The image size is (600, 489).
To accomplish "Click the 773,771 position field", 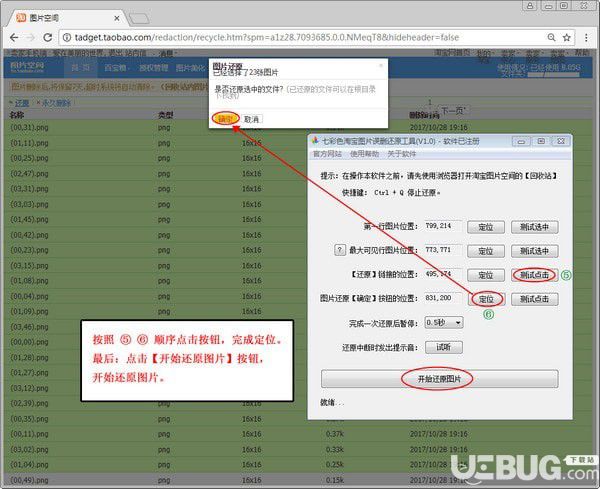I will click(x=443, y=250).
